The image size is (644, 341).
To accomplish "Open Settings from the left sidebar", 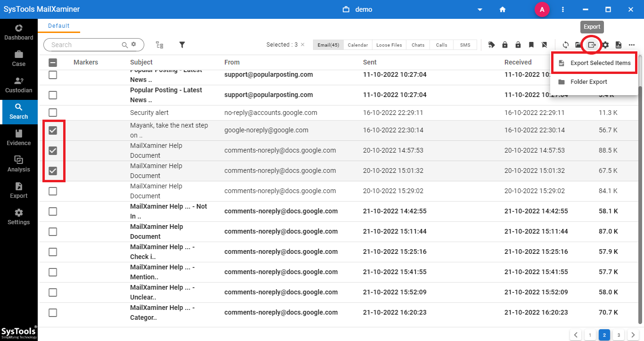I will point(19,217).
